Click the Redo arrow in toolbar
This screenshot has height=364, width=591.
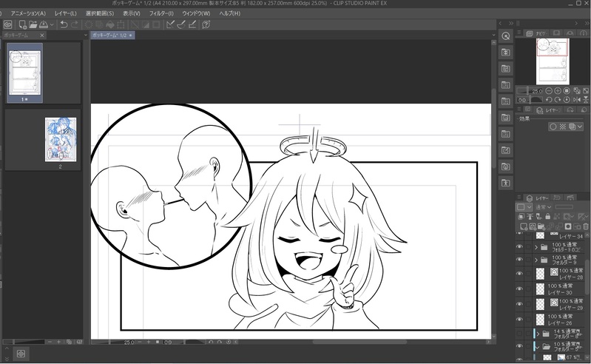(x=75, y=25)
